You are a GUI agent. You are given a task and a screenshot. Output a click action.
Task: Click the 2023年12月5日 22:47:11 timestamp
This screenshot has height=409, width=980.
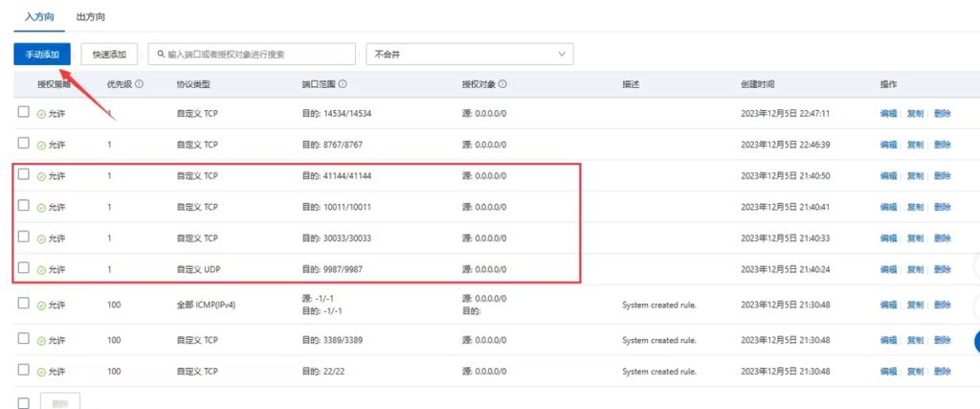pos(786,113)
